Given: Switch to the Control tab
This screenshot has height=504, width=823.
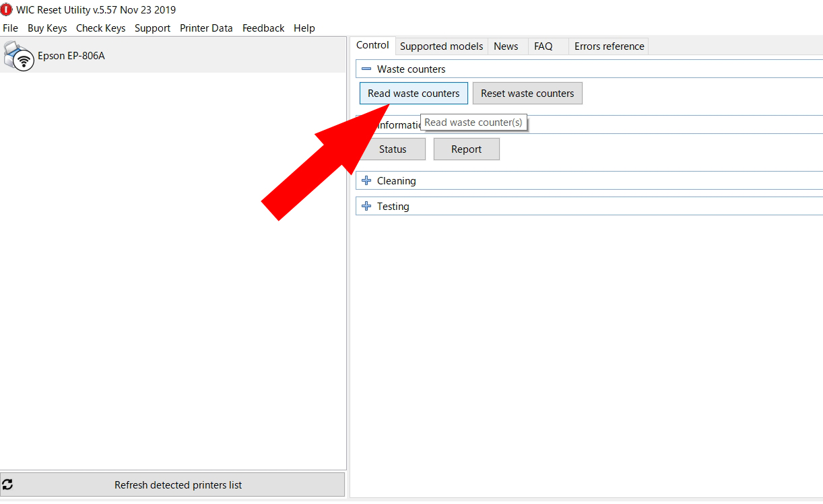Looking at the screenshot, I should (x=372, y=45).
